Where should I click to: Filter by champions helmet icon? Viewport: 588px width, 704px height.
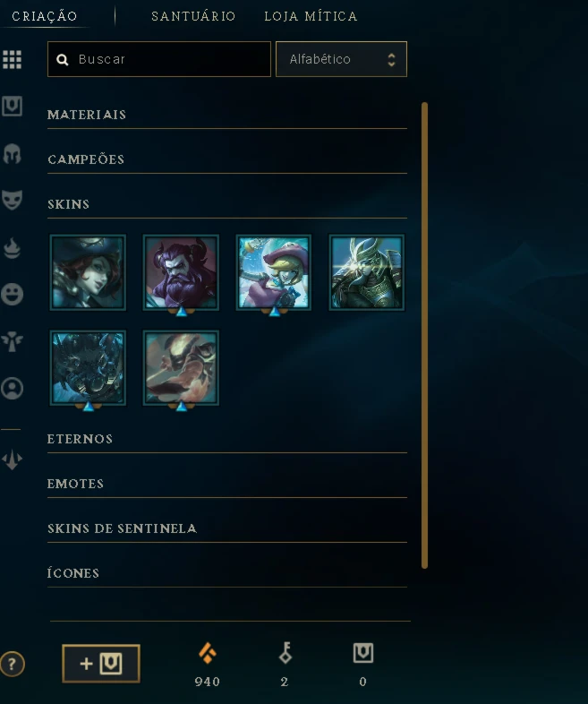(13, 154)
